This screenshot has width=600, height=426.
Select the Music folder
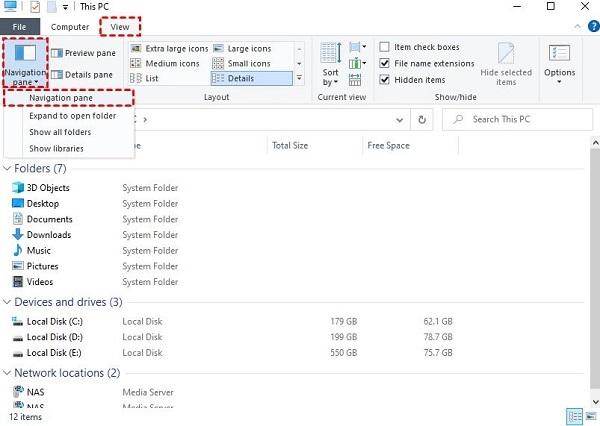[32, 250]
